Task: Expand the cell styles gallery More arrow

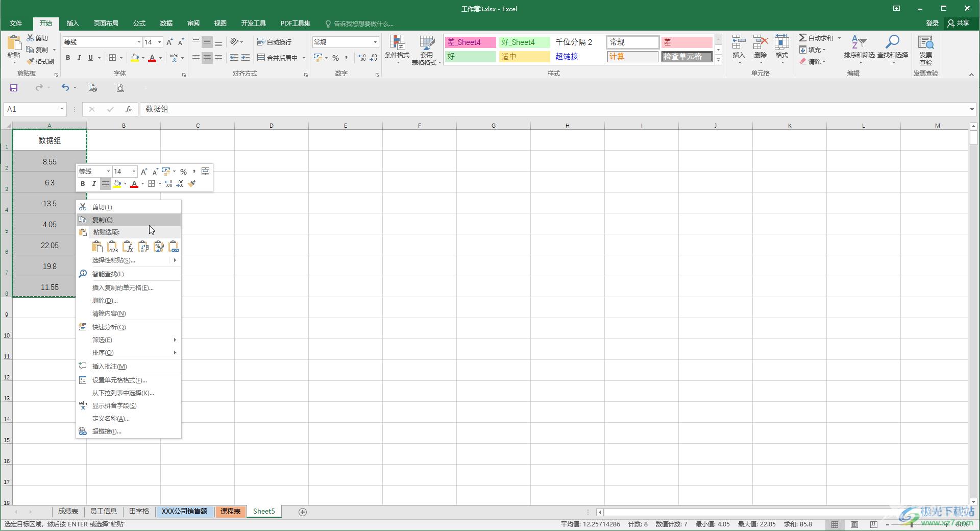Action: pyautogui.click(x=719, y=60)
